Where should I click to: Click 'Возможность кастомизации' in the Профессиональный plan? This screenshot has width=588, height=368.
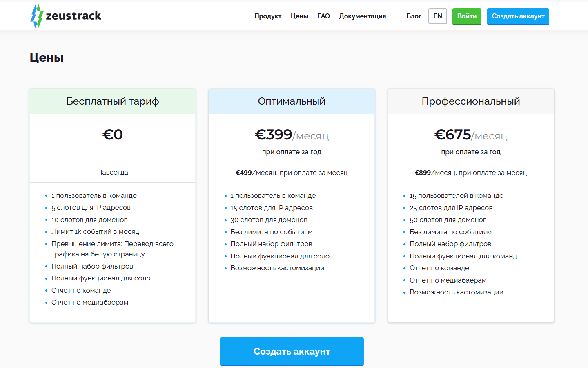pos(457,292)
